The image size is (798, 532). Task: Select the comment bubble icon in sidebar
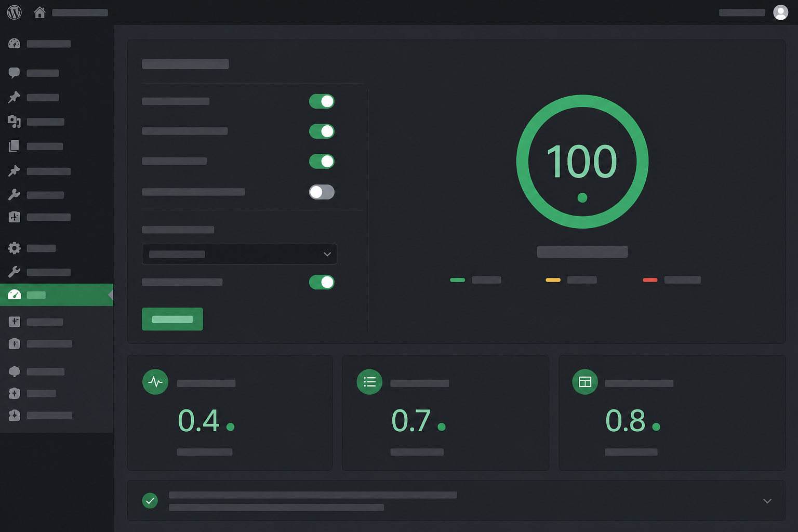15,73
